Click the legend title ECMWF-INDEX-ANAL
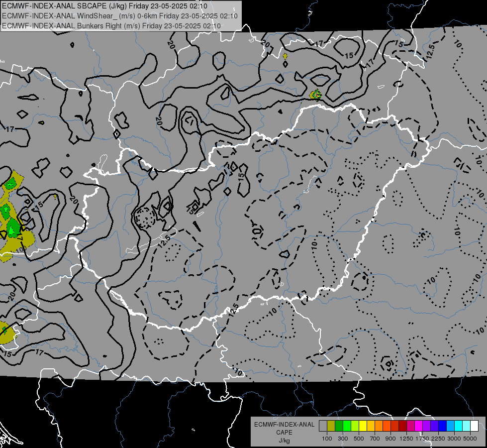The width and height of the screenshot is (487, 448). click(284, 425)
